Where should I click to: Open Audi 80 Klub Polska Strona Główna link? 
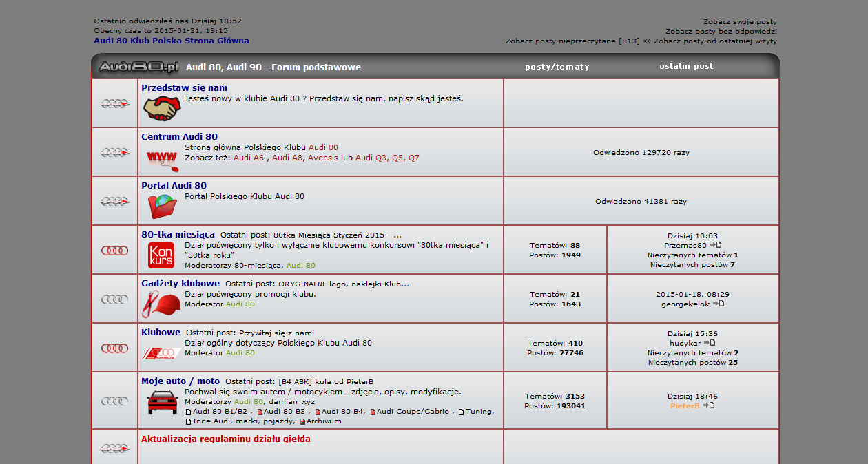point(172,41)
